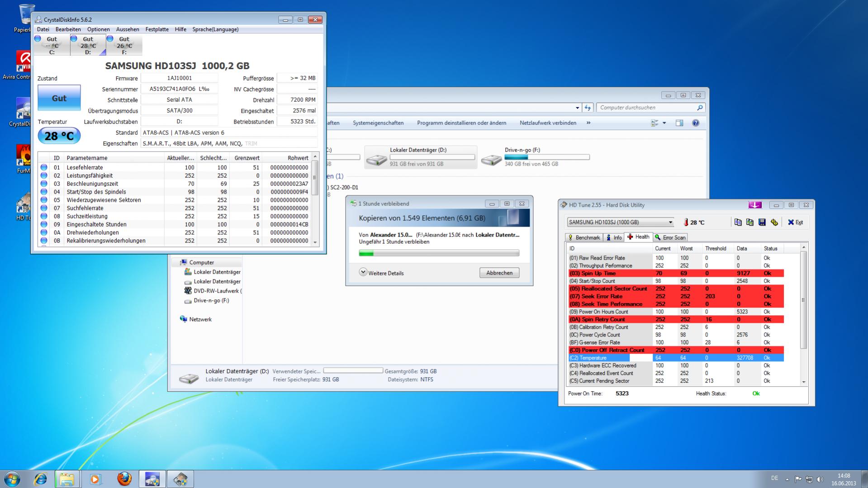Click in the Computer durchsuchen search field
Image resolution: width=868 pixels, height=488 pixels.
[x=647, y=108]
